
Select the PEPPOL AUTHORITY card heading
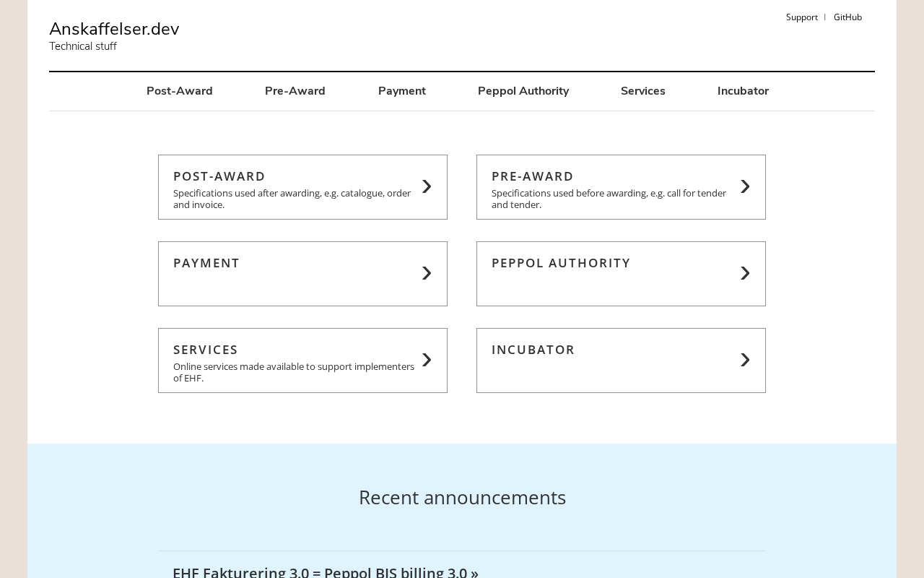561,263
